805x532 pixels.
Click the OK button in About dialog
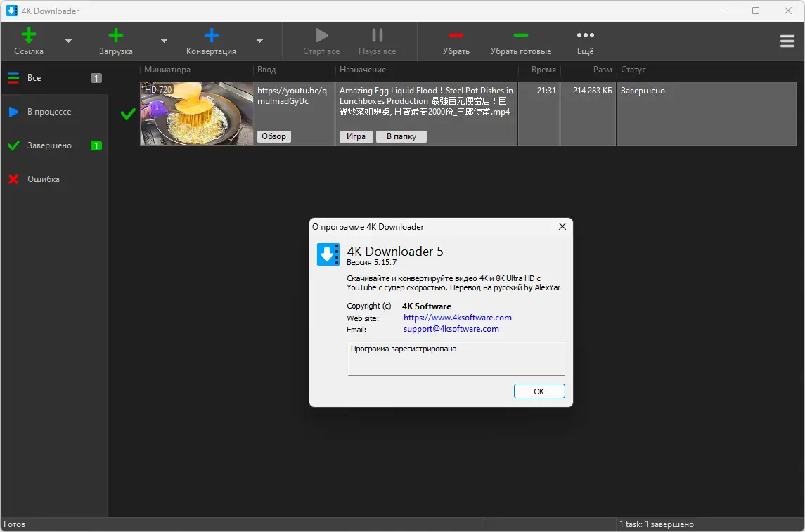(x=539, y=391)
